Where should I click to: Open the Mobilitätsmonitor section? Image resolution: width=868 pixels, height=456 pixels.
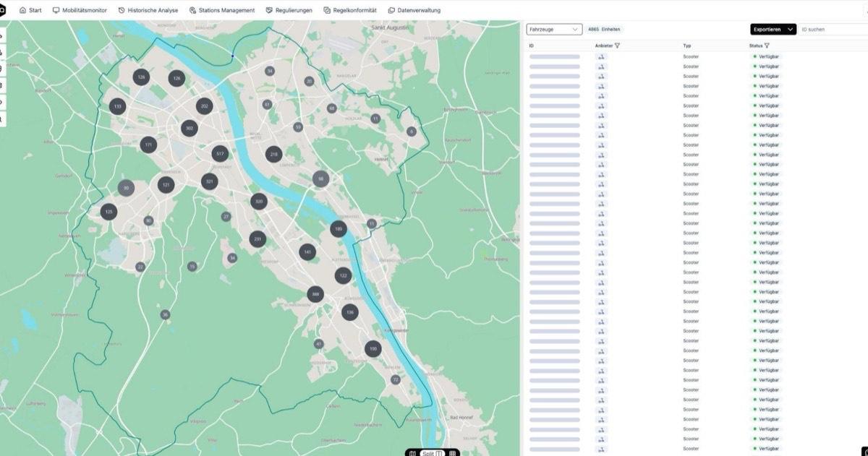click(80, 10)
